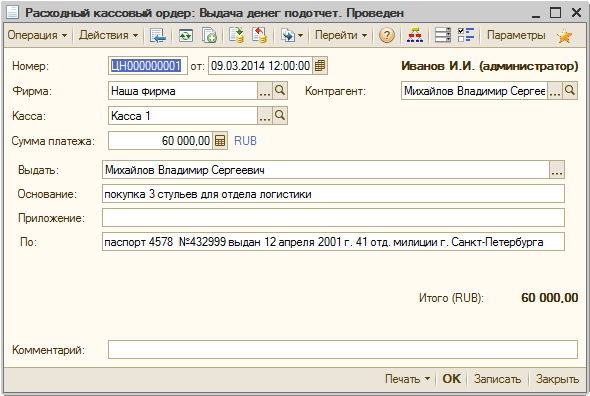The image size is (590, 396).
Task: Click the Комментарий input field
Action: [x=343, y=350]
